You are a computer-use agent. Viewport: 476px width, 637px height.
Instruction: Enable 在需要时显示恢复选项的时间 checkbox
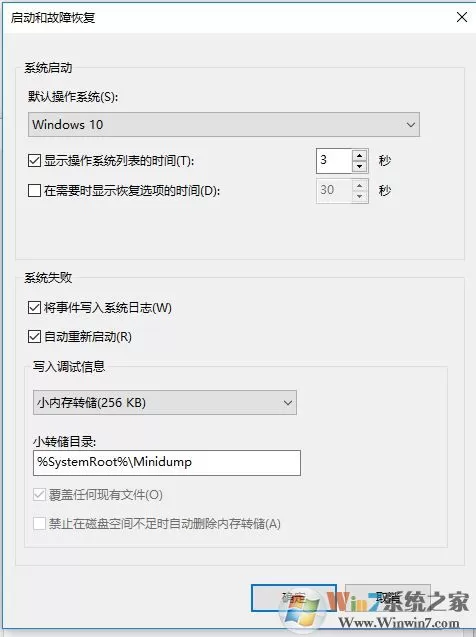[35, 190]
